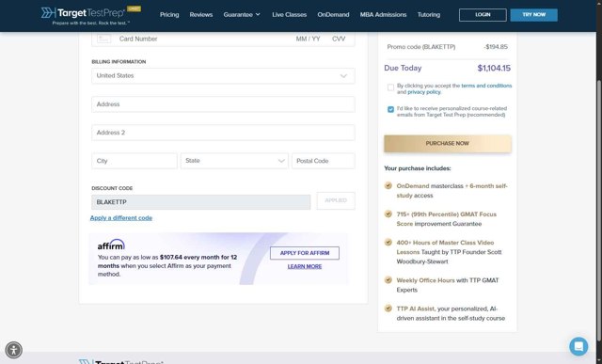
Task: Focus the City field
Action: [x=135, y=161]
